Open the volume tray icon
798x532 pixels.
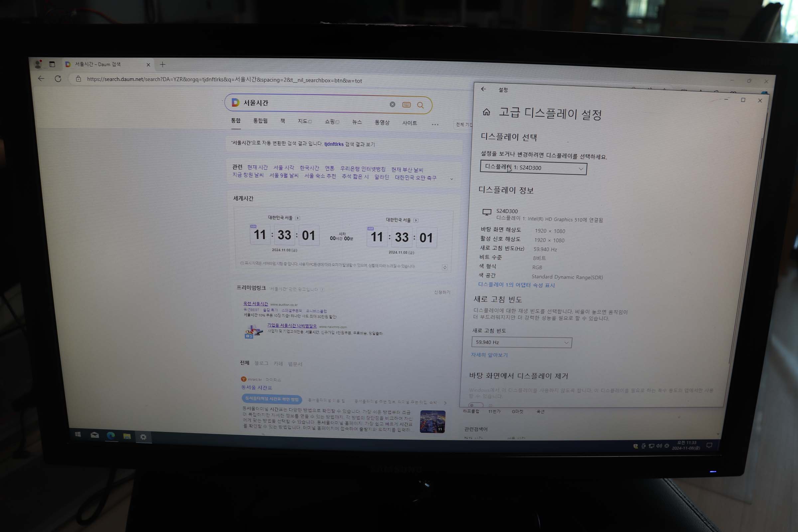click(x=659, y=446)
